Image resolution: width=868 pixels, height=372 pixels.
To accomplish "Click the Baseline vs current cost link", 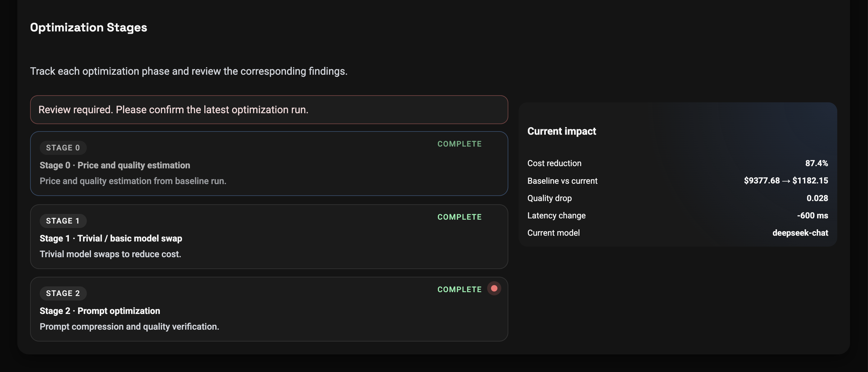I will [785, 181].
